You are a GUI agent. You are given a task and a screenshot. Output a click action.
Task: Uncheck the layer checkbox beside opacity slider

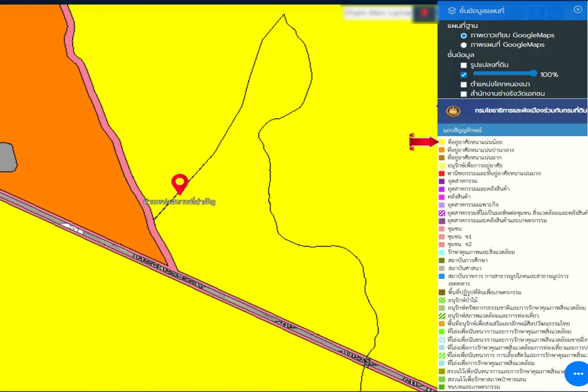point(463,75)
